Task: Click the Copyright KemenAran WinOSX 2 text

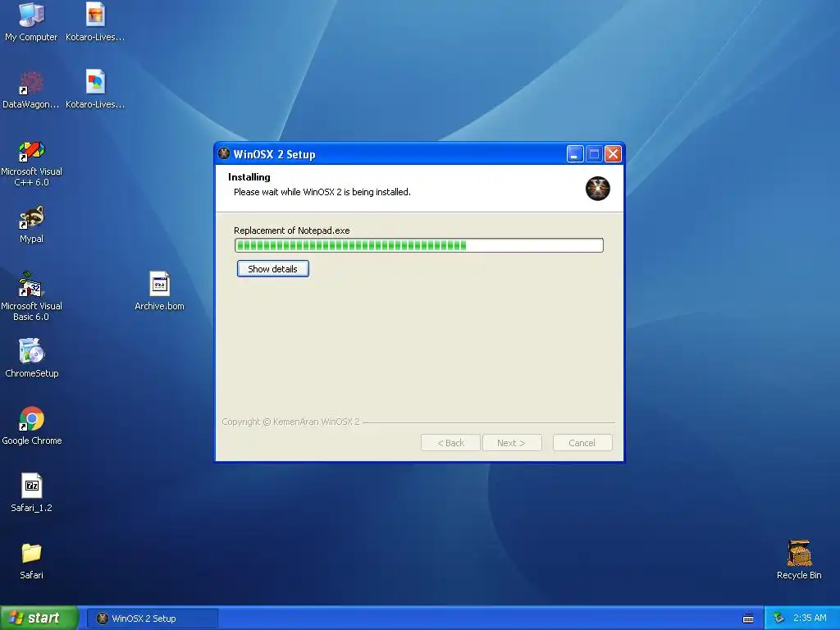Action: click(291, 422)
